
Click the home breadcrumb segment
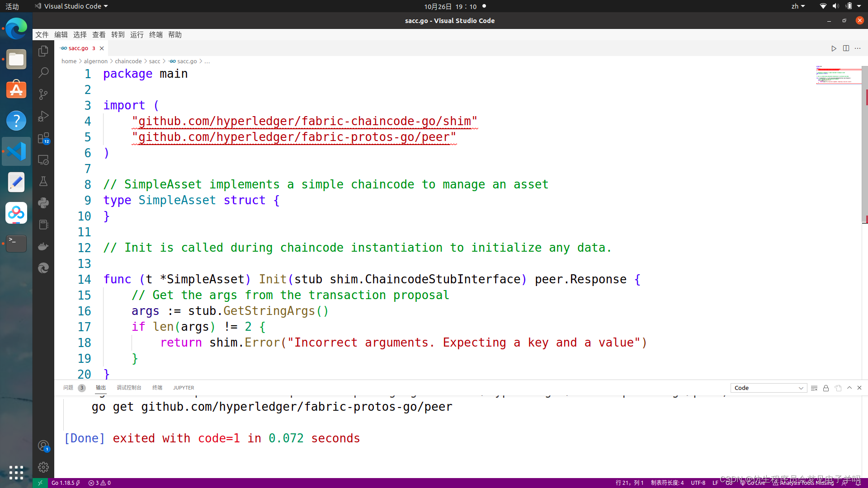pos(69,61)
